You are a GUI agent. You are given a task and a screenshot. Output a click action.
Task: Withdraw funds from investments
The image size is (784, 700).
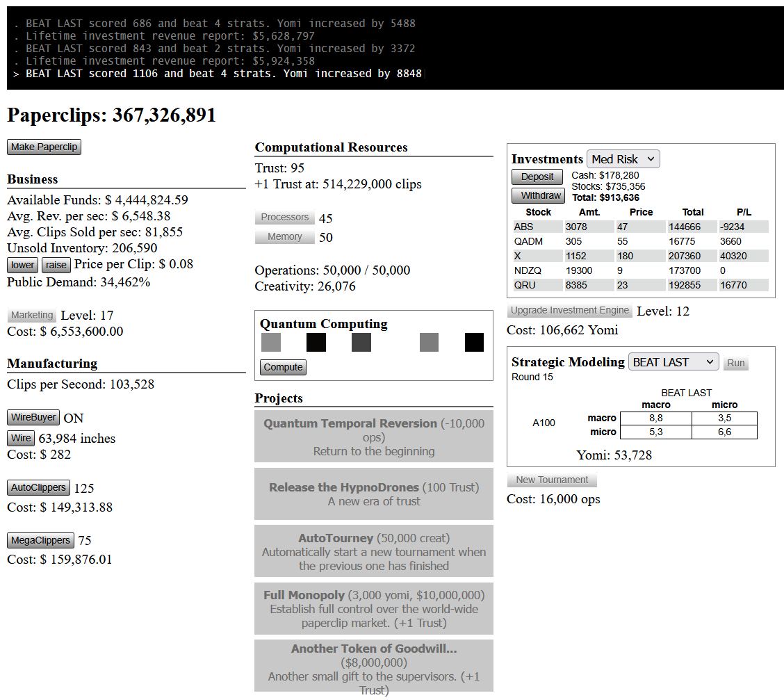(x=539, y=196)
